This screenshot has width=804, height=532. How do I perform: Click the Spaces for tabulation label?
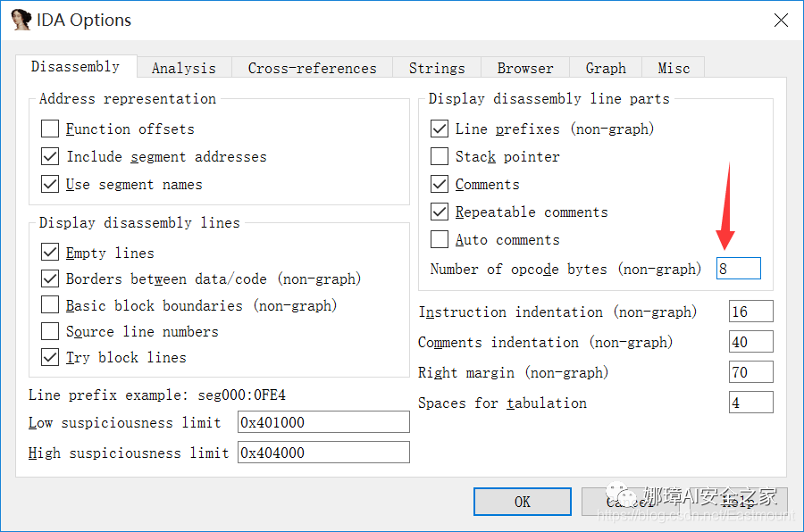(x=502, y=403)
